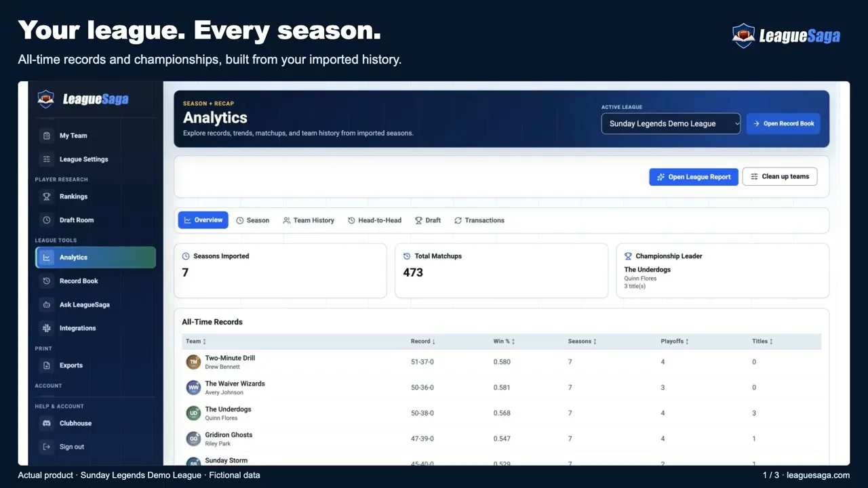868x488 pixels.
Task: Sort table by Team column
Action: click(196, 342)
